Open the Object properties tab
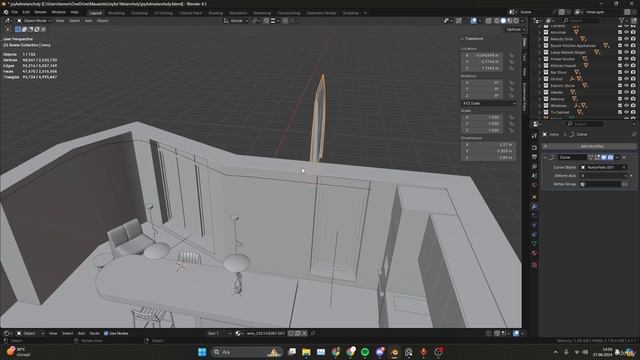The height and width of the screenshot is (360, 640). tap(534, 197)
